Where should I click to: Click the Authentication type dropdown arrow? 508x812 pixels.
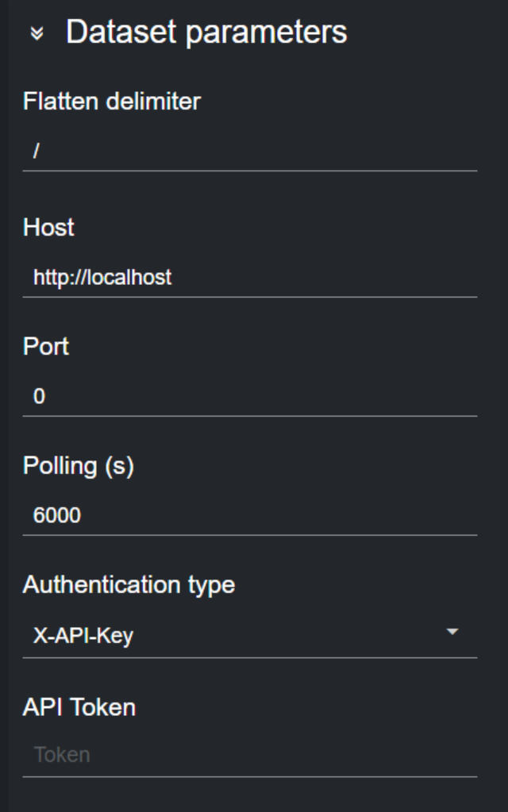pos(452,633)
